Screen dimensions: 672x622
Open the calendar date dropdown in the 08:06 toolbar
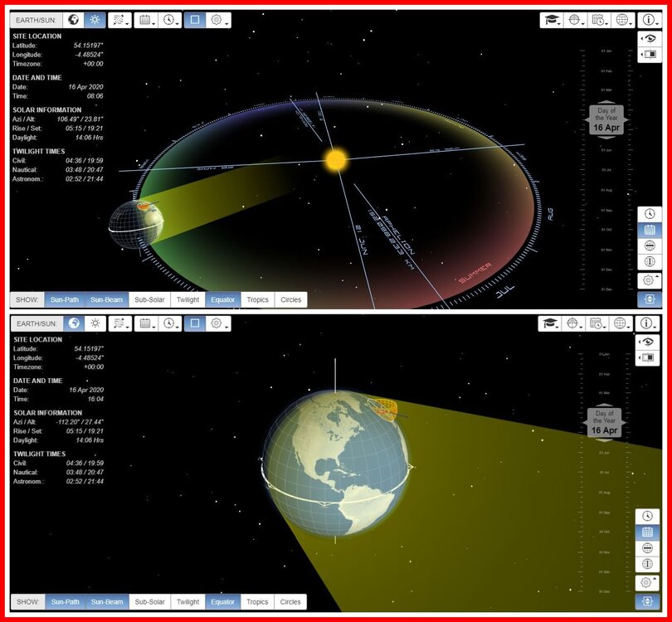coord(146,20)
